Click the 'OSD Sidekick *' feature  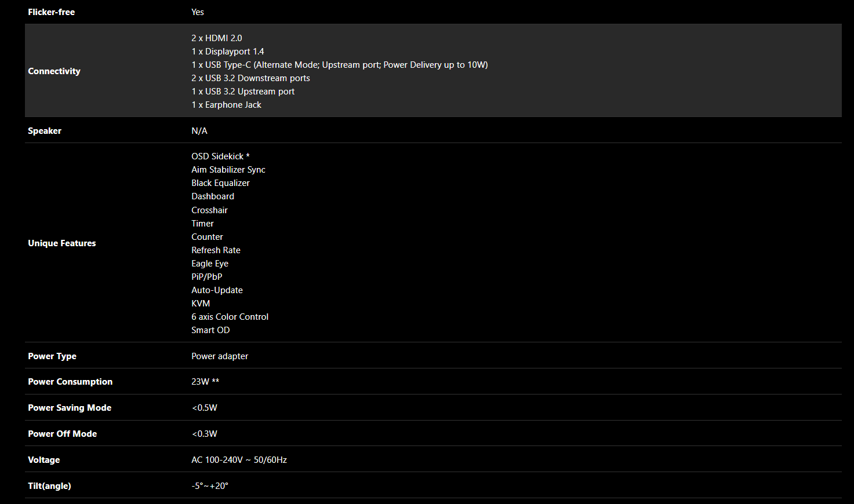[220, 156]
